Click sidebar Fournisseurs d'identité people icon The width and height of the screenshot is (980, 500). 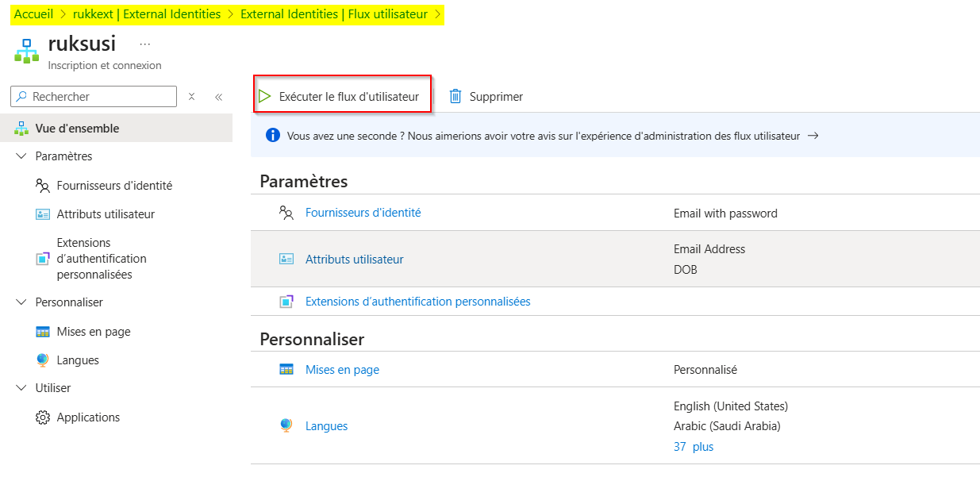pos(43,185)
